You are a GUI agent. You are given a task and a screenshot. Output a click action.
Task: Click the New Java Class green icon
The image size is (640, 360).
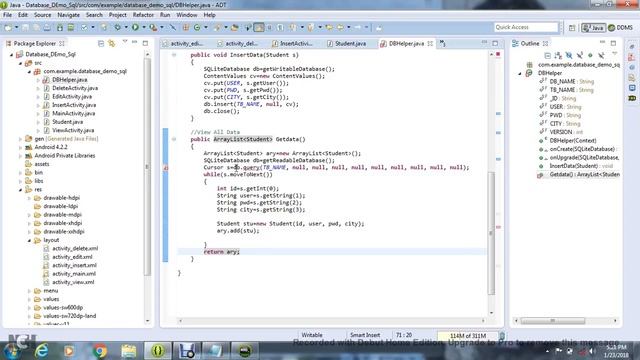[x=197, y=27]
